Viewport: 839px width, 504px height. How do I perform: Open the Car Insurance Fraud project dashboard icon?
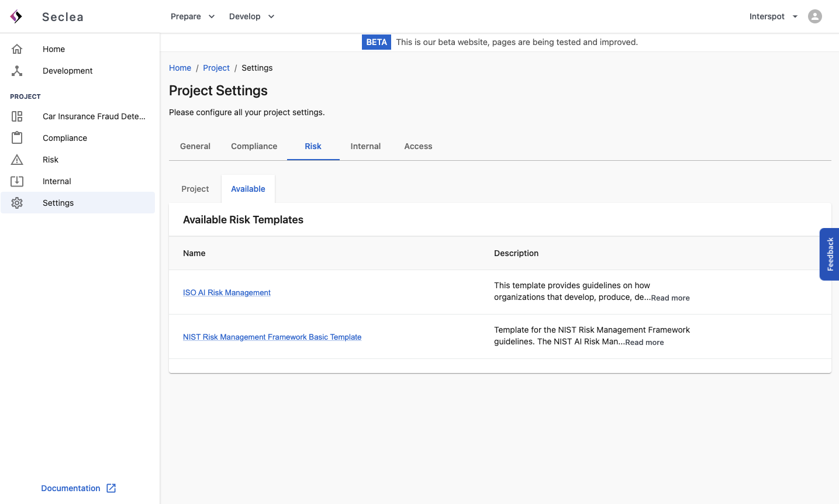coord(17,116)
